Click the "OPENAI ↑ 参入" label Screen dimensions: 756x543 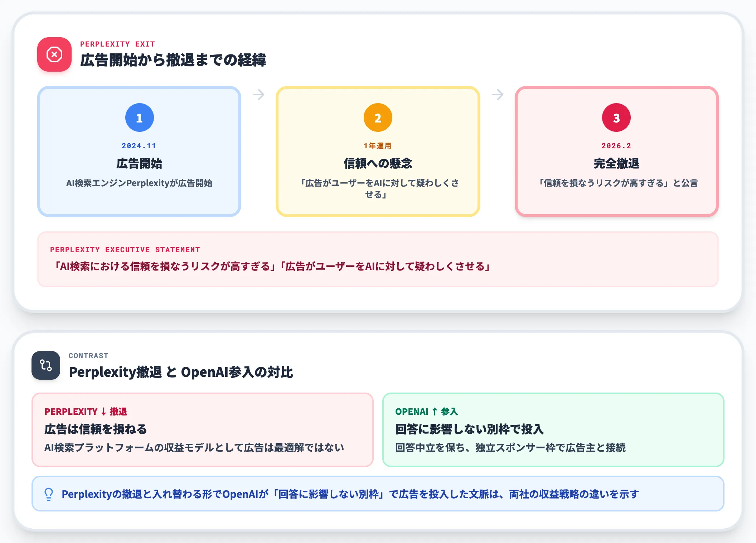pos(427,412)
